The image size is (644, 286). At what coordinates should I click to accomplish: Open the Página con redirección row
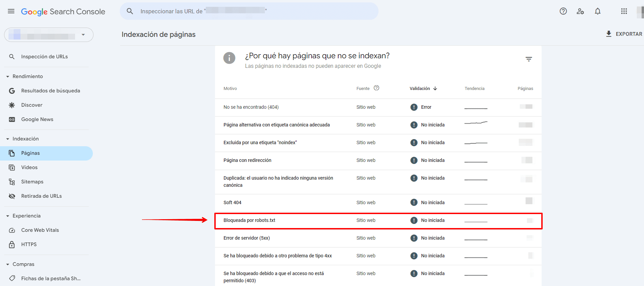tap(378, 161)
